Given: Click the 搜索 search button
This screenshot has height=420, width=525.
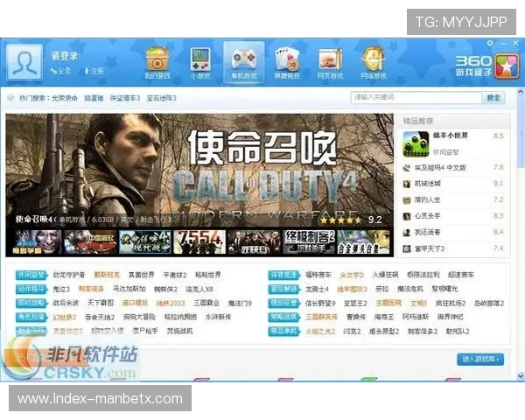Looking at the screenshot, I should tap(493, 98).
